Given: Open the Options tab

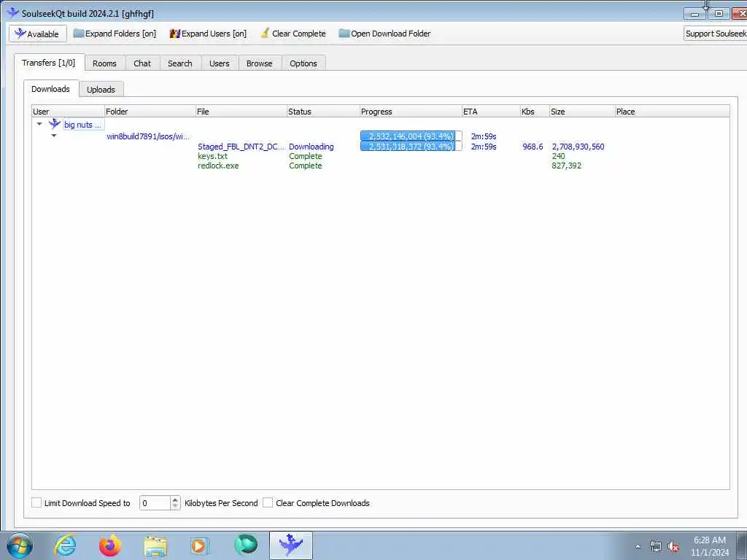Looking at the screenshot, I should 303,63.
